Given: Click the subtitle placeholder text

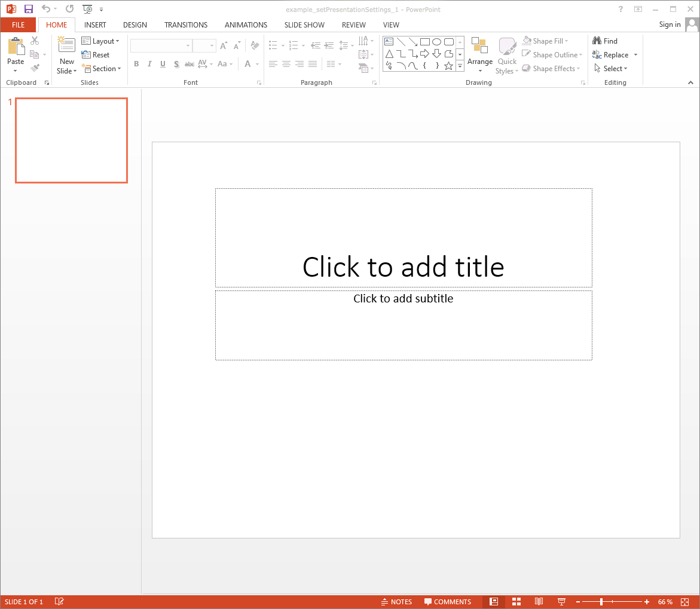Looking at the screenshot, I should (x=404, y=298).
